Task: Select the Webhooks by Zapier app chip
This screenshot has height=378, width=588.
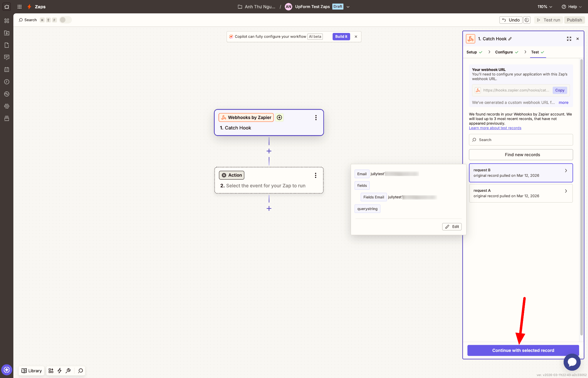Action: (246, 118)
